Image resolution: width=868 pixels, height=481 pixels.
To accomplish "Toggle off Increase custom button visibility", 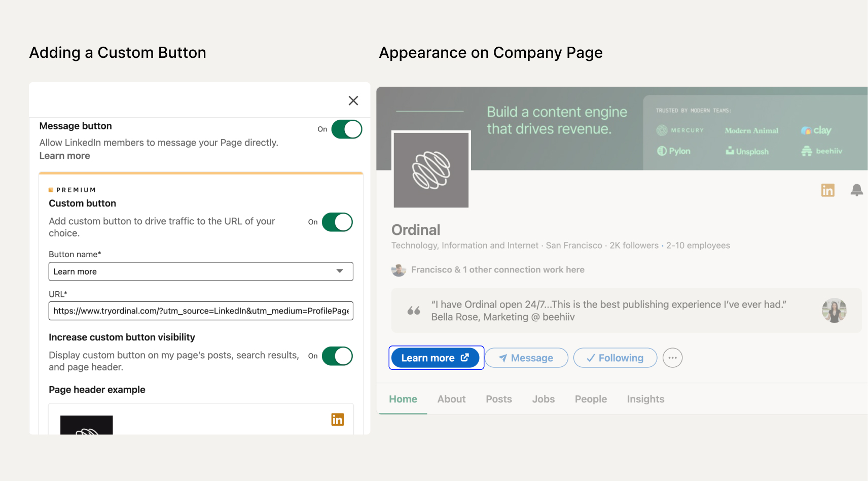I will click(x=337, y=356).
